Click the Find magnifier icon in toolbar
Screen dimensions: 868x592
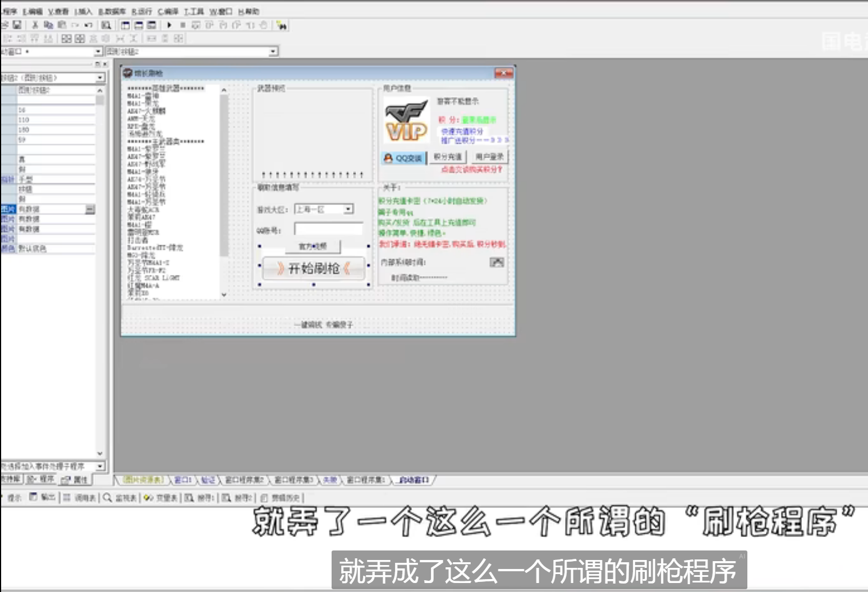point(106,25)
